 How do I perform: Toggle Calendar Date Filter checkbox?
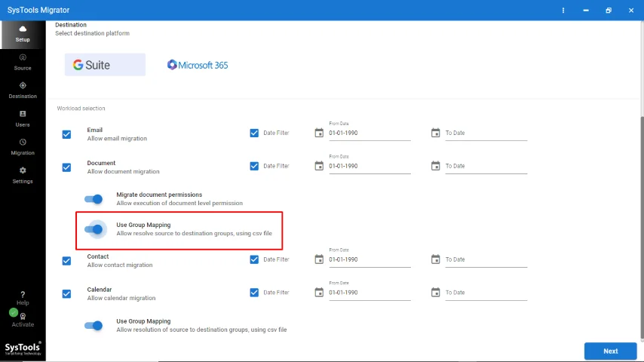[254, 293]
